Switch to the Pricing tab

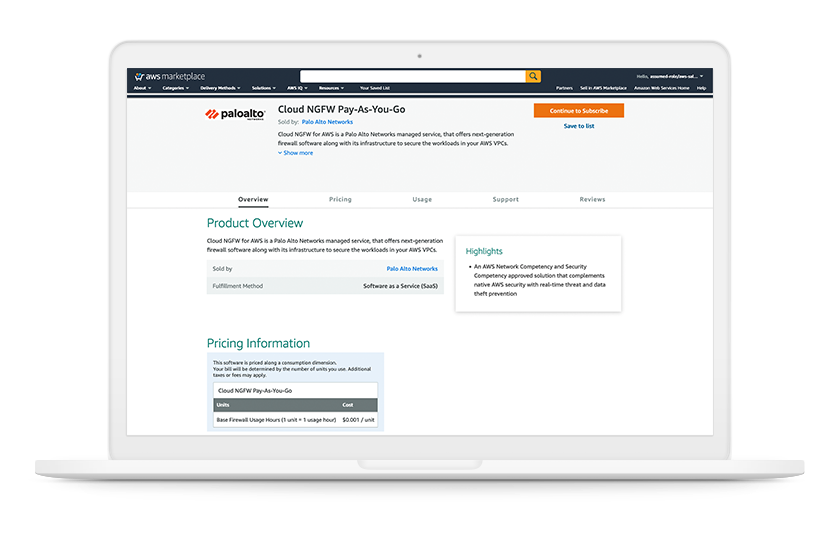coord(340,199)
